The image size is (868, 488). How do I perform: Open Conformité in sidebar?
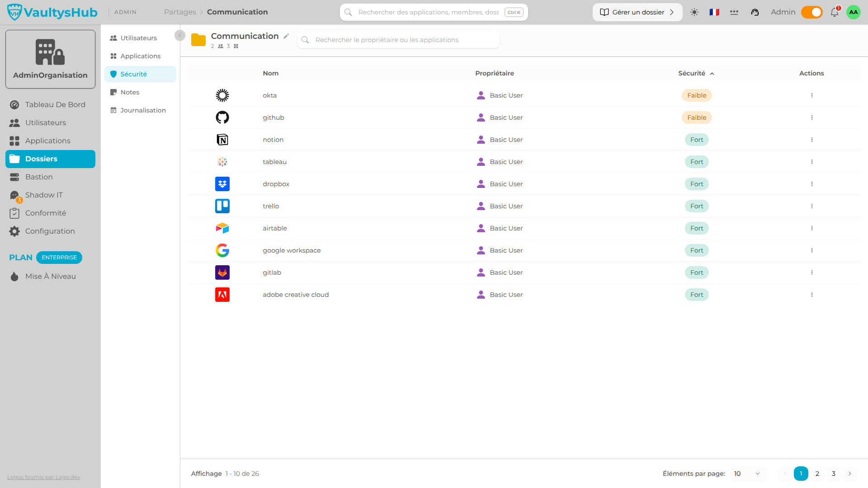(x=50, y=213)
